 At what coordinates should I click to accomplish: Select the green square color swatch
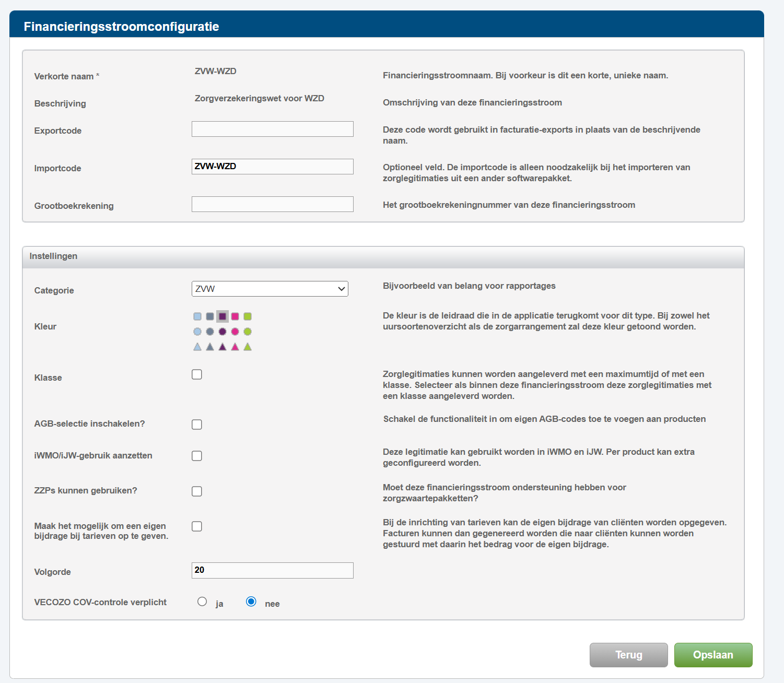(x=248, y=316)
